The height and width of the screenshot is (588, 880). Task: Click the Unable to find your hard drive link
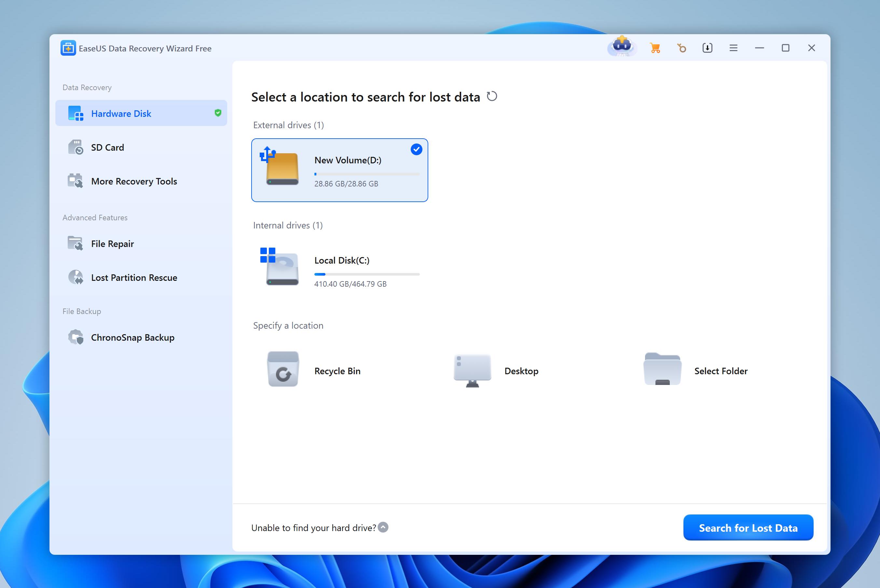(x=313, y=527)
